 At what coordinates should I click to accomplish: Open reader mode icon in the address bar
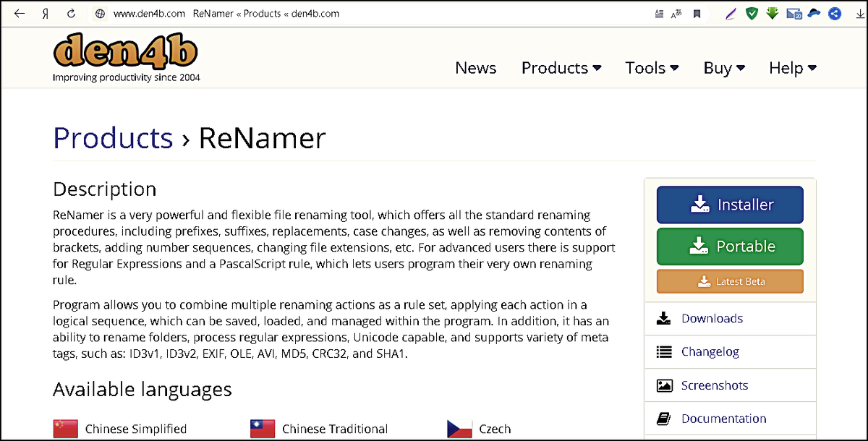659,14
